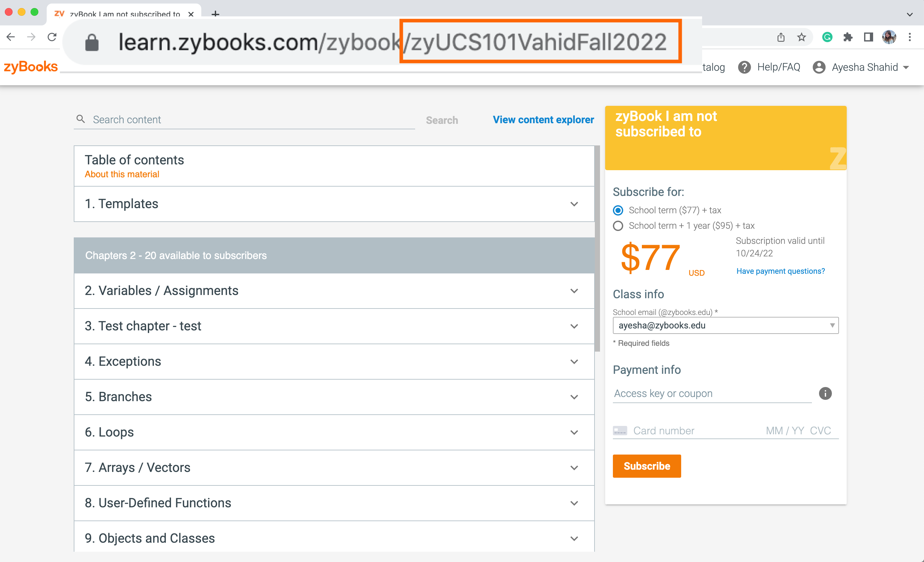Click the share page icon
The width and height of the screenshot is (924, 562).
[781, 37]
